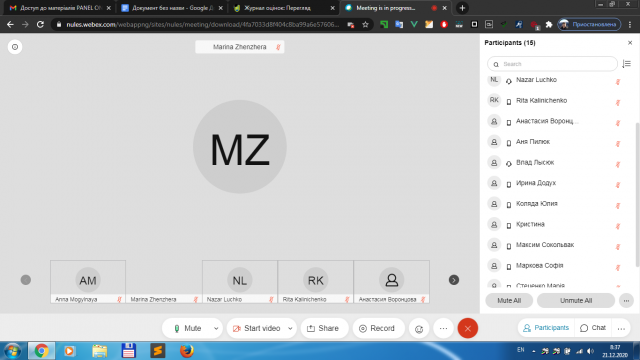Open a new browser tab

pyautogui.click(x=462, y=8)
